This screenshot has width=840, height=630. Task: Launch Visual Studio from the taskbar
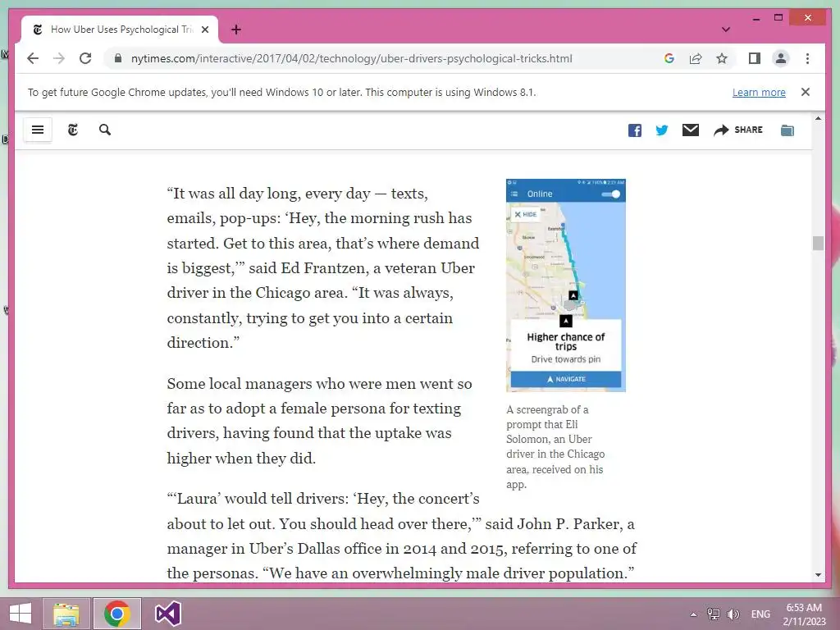click(167, 614)
